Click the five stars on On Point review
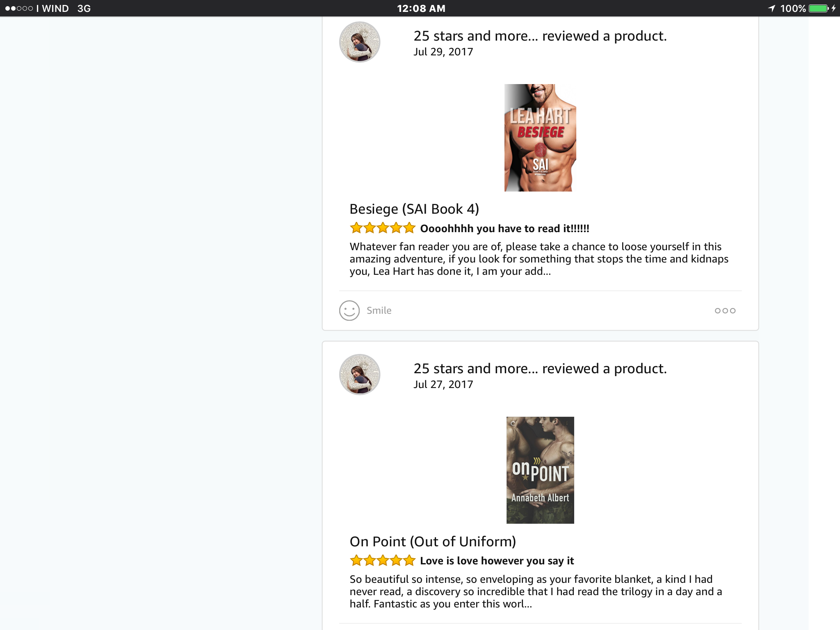 coord(383,560)
